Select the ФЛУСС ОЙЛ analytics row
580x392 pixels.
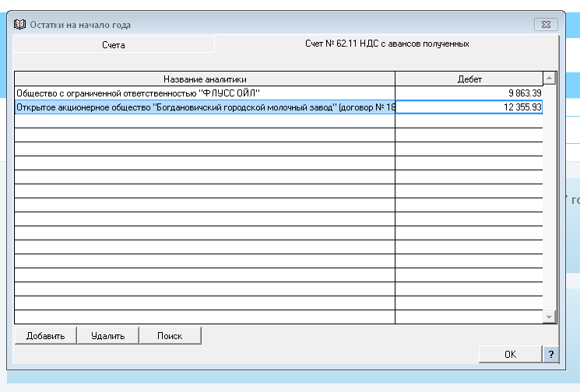pyautogui.click(x=205, y=93)
